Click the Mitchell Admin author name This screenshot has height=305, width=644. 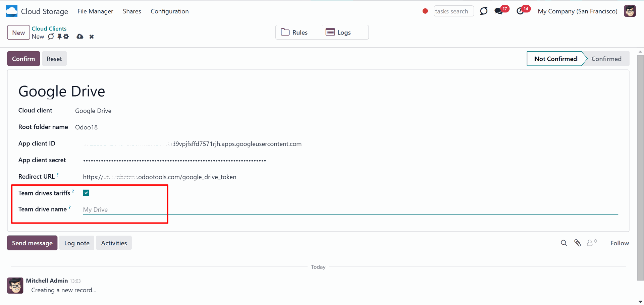[x=47, y=281]
